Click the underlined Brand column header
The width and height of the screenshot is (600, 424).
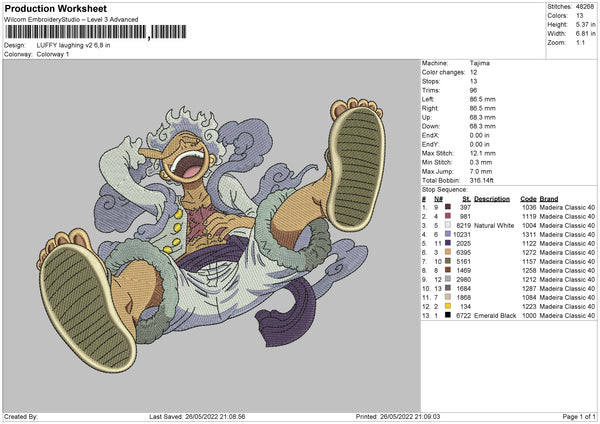tap(549, 199)
